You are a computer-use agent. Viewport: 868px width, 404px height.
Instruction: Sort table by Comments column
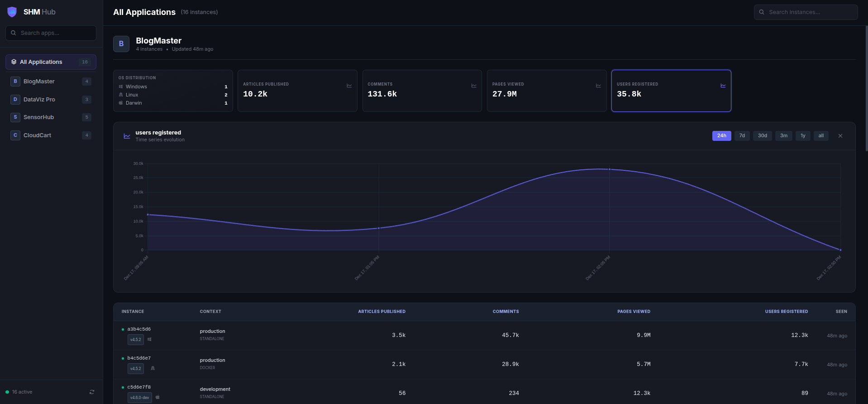[x=506, y=312]
